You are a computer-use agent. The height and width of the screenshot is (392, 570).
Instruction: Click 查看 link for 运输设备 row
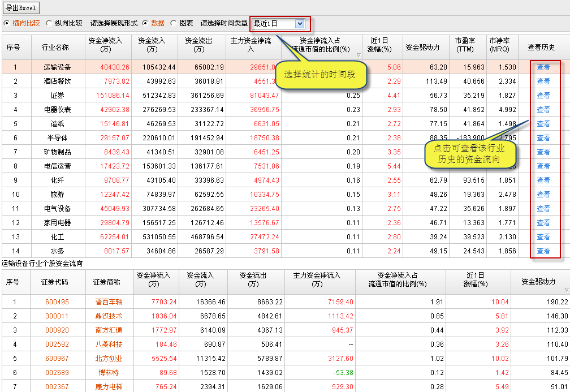(x=543, y=67)
